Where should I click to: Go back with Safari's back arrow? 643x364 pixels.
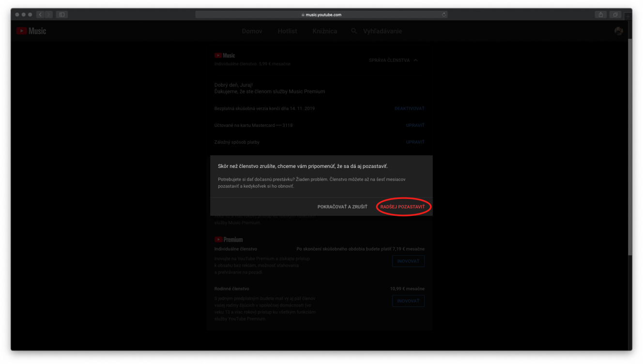tap(40, 15)
